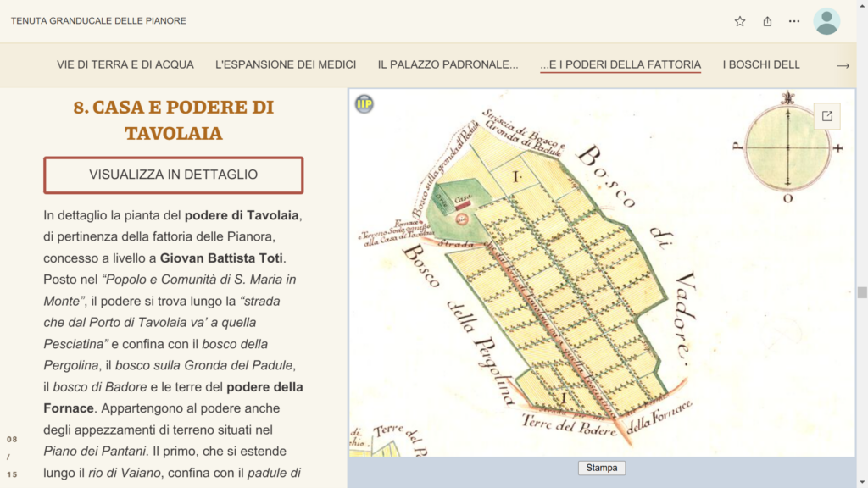
Task: Go to I Boschi Dell tab
Action: click(761, 64)
